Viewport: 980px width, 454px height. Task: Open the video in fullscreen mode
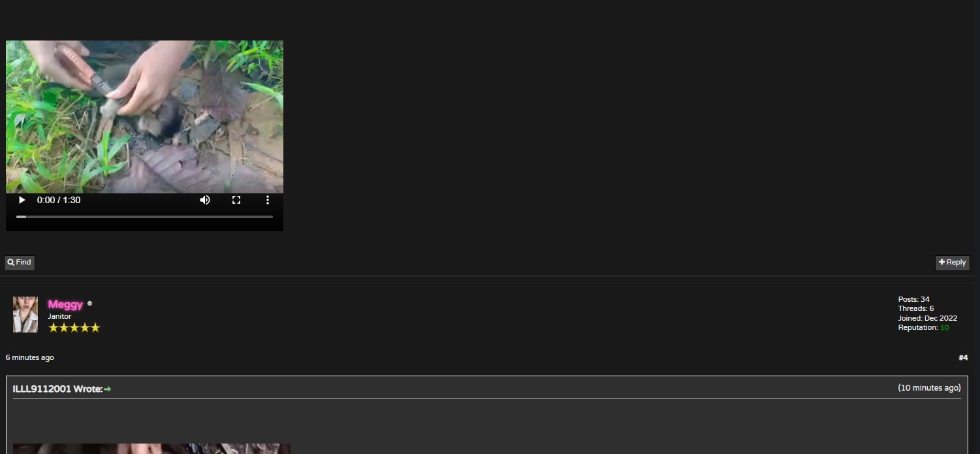tap(236, 200)
